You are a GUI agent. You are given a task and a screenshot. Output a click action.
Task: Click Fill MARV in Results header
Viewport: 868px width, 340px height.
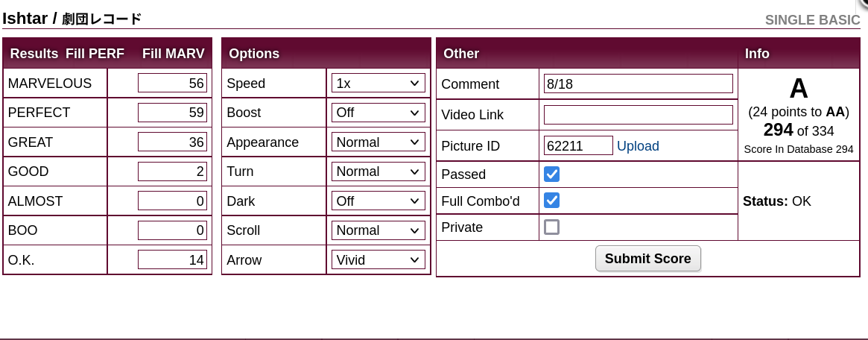pyautogui.click(x=174, y=54)
